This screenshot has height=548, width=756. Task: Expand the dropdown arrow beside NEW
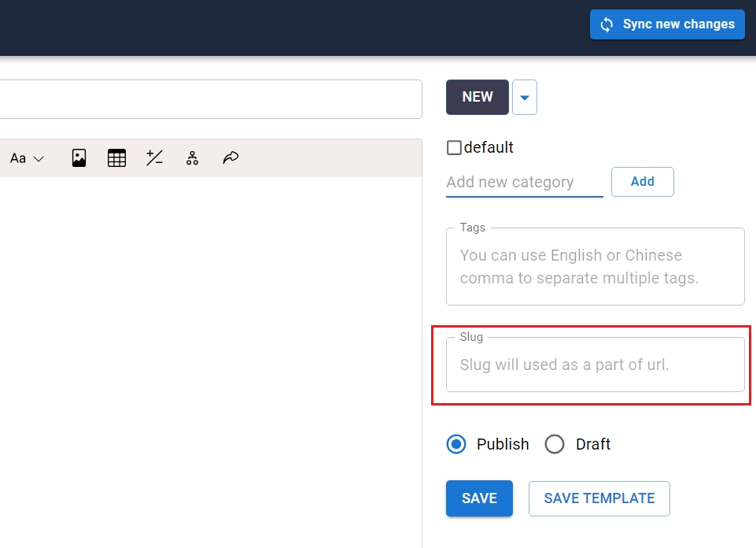pyautogui.click(x=525, y=98)
